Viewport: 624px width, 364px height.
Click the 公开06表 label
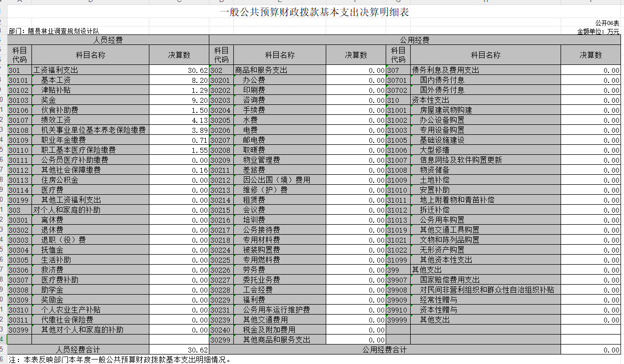coord(608,23)
